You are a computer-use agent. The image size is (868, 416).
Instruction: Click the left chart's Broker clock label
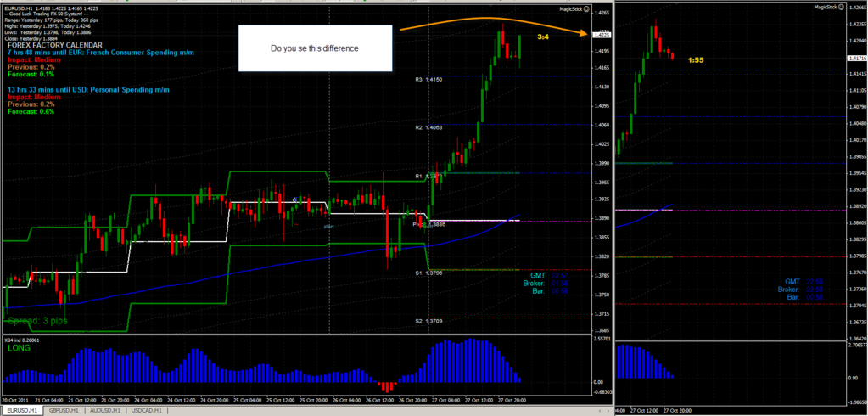point(535,283)
